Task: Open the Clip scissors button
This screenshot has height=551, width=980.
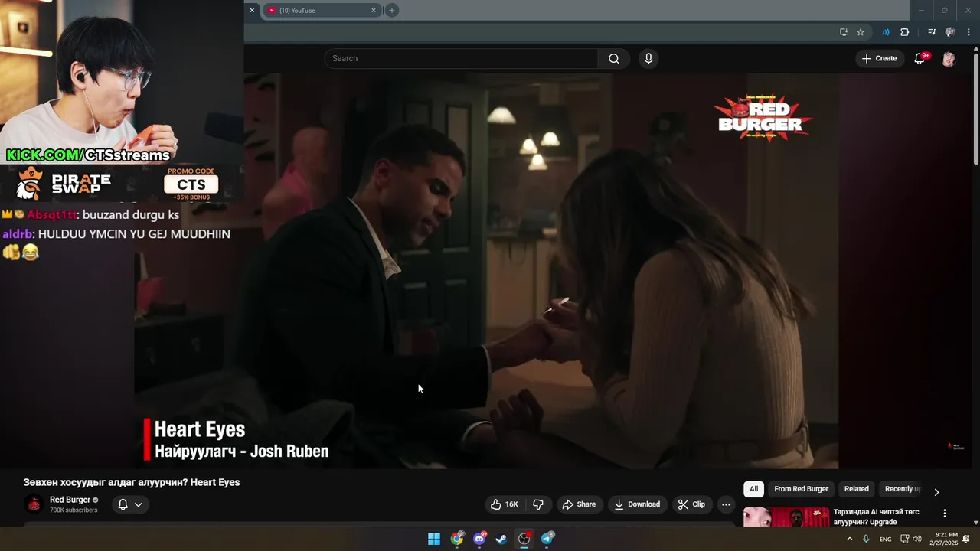Action: pyautogui.click(x=691, y=504)
